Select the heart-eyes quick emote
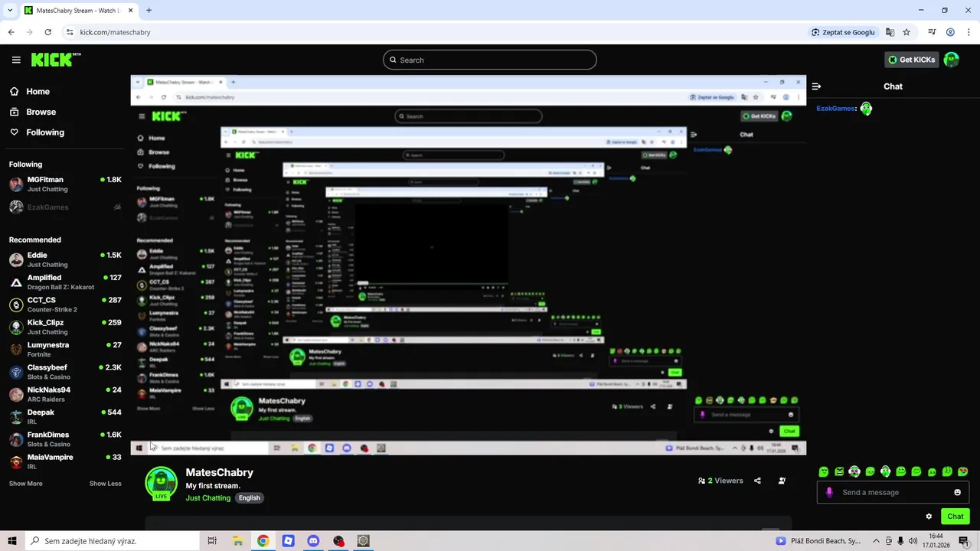Viewport: 980px width, 551px height. (963, 471)
